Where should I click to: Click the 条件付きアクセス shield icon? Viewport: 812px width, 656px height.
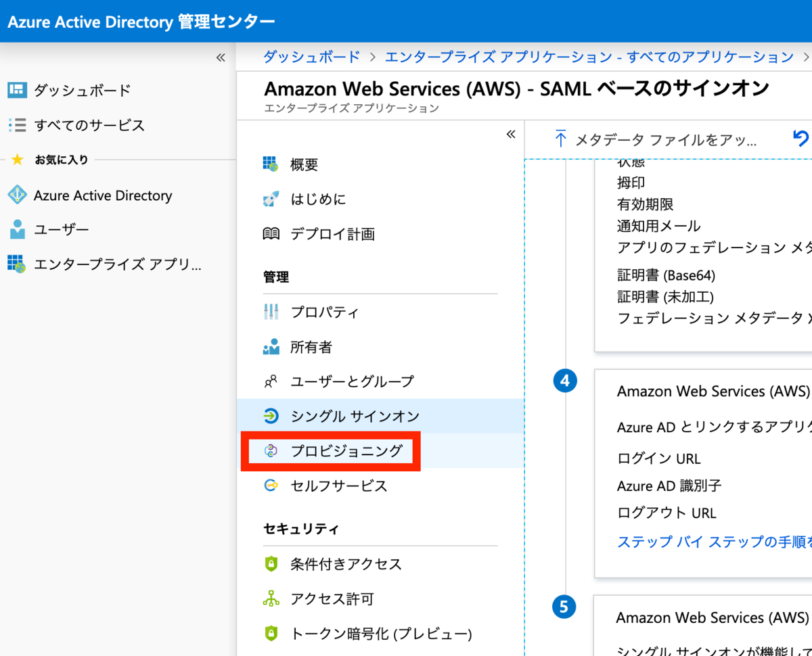[x=271, y=564]
